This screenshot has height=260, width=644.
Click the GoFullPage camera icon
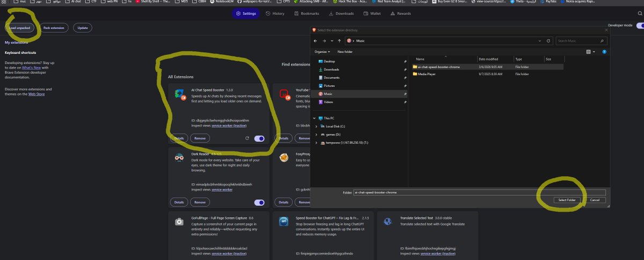click(180, 221)
